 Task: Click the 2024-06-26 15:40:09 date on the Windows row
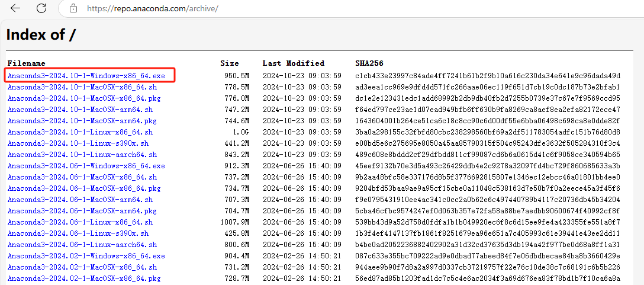click(x=302, y=166)
